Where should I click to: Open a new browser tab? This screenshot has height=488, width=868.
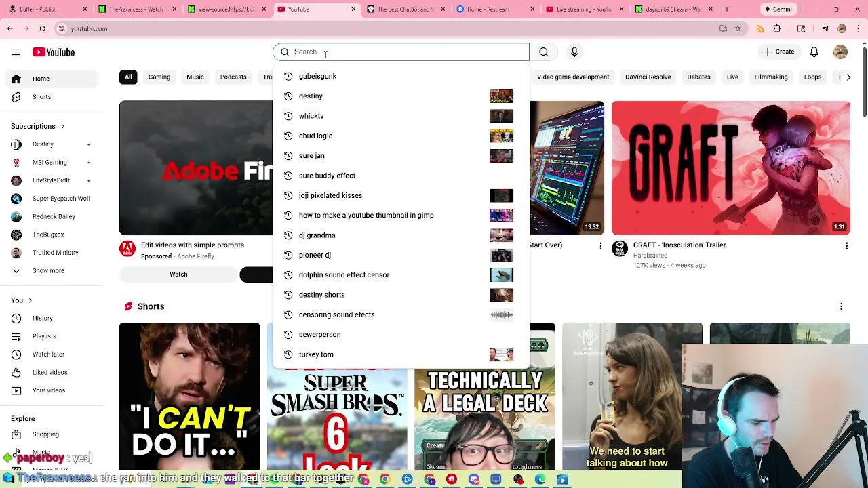[x=726, y=9]
